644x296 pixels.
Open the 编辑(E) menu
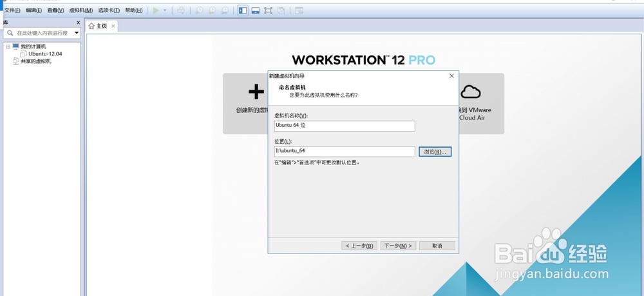[33, 10]
